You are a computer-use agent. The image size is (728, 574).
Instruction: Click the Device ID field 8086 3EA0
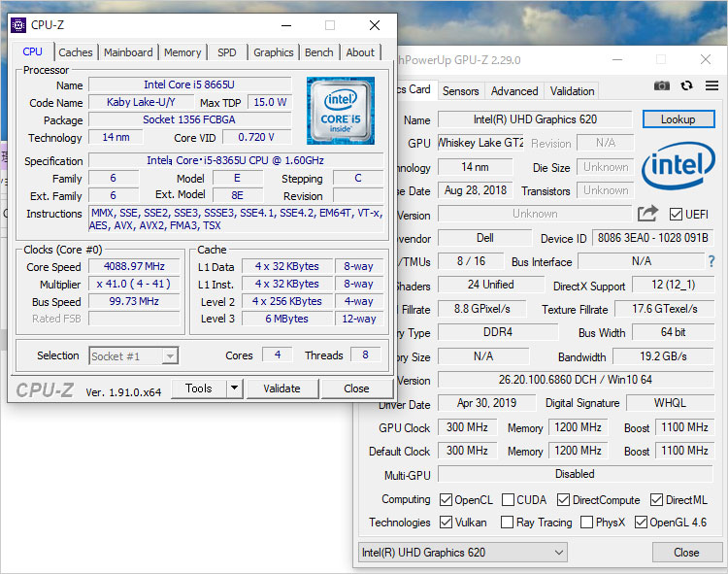tap(653, 238)
